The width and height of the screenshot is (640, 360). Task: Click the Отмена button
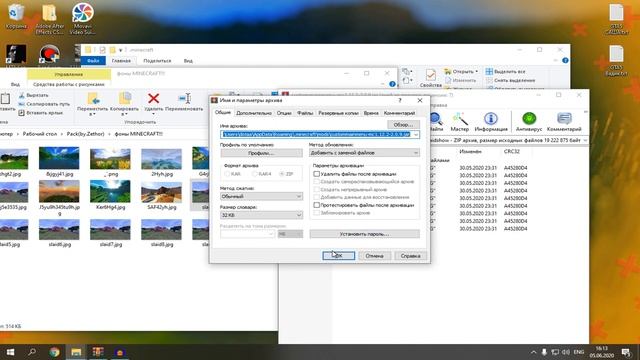[374, 256]
